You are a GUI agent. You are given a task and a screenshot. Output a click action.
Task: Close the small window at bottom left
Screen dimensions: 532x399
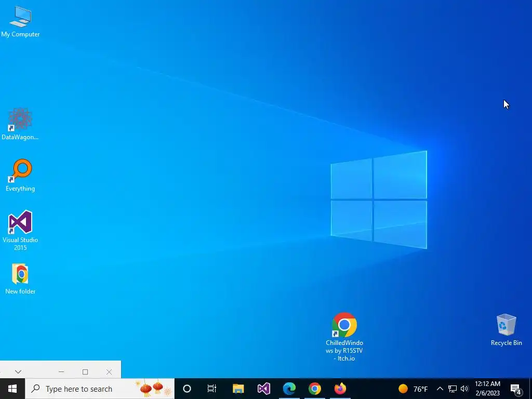click(109, 372)
